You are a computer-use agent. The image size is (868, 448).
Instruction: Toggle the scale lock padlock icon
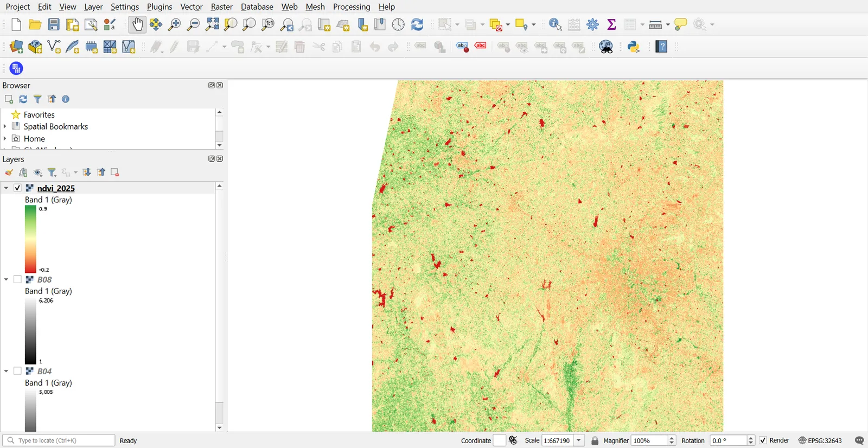(x=595, y=440)
